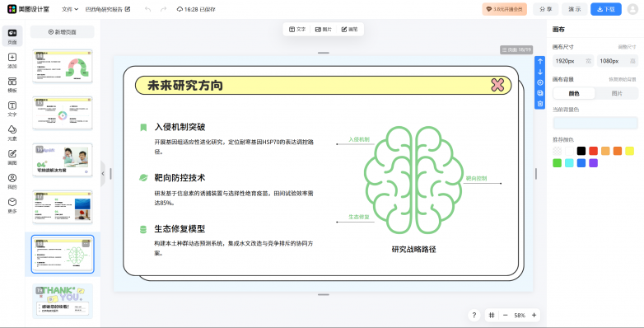
Task: Click the undo arrow
Action: [x=148, y=9]
